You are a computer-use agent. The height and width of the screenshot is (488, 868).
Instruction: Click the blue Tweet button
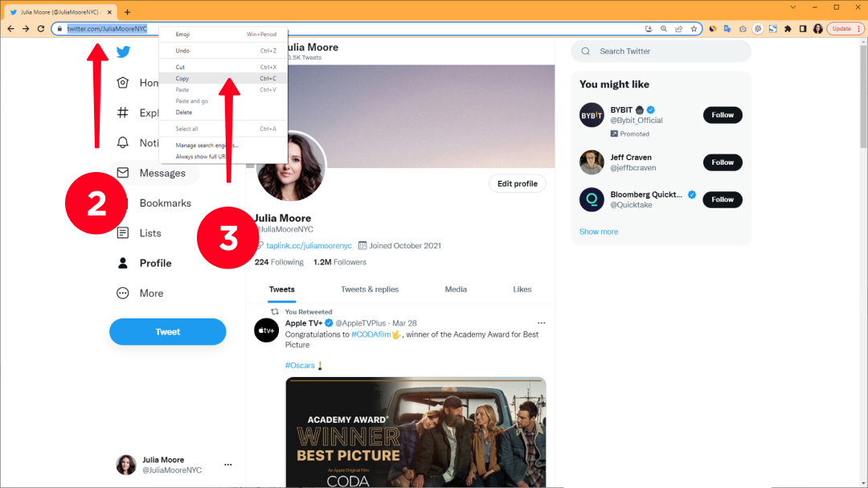point(168,332)
